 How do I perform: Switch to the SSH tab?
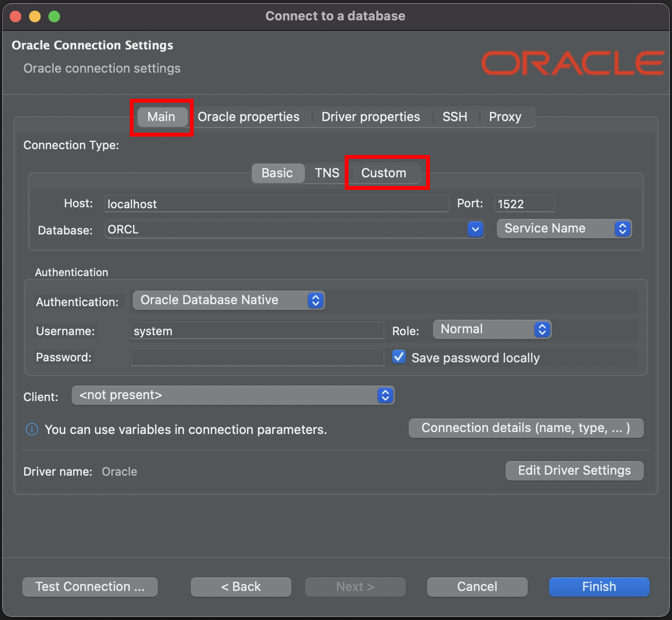[455, 117]
